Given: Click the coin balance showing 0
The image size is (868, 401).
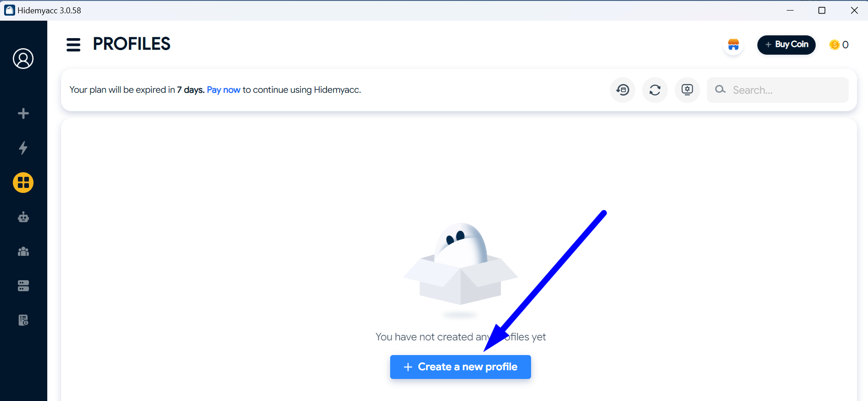Looking at the screenshot, I should pos(839,45).
